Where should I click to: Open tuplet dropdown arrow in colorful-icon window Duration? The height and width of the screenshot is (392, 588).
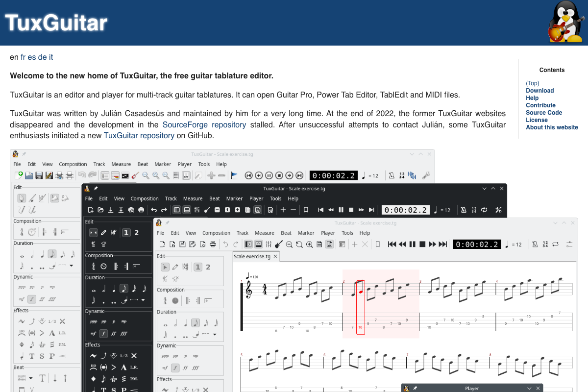click(x=72, y=266)
